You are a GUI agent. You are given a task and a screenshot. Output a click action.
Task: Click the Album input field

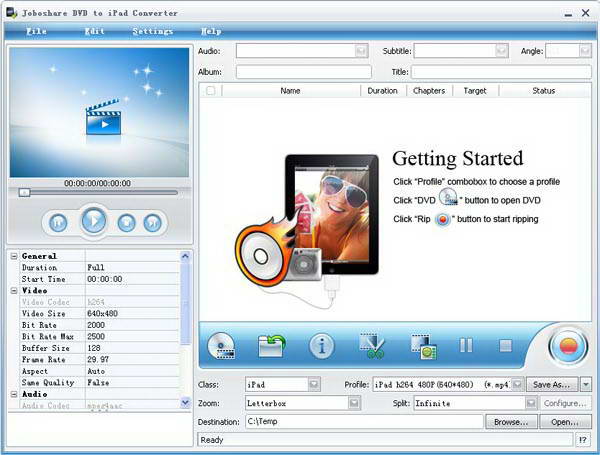[303, 72]
